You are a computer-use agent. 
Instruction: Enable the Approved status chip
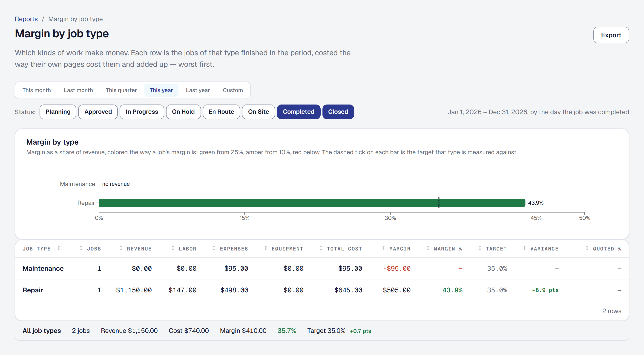pyautogui.click(x=98, y=112)
